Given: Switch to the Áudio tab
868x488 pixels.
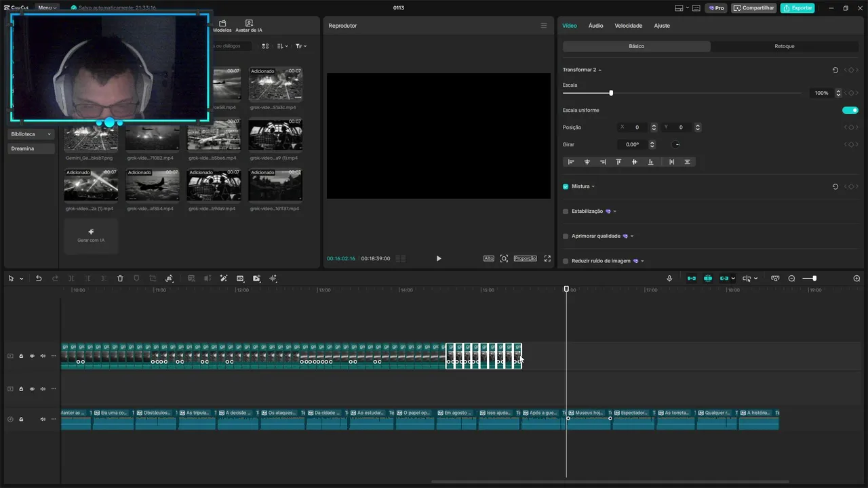Looking at the screenshot, I should [595, 26].
